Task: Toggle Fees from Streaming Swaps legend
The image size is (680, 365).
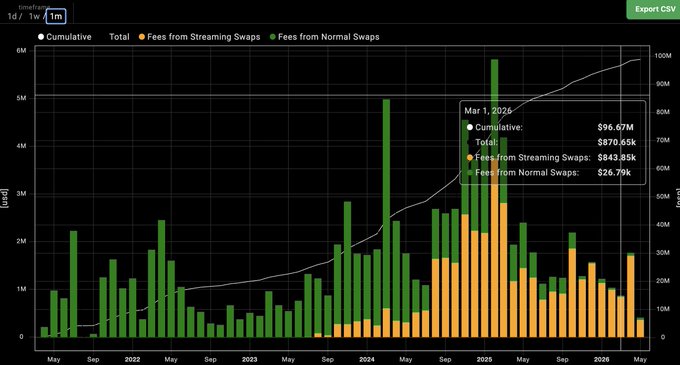Action: pyautogui.click(x=199, y=37)
